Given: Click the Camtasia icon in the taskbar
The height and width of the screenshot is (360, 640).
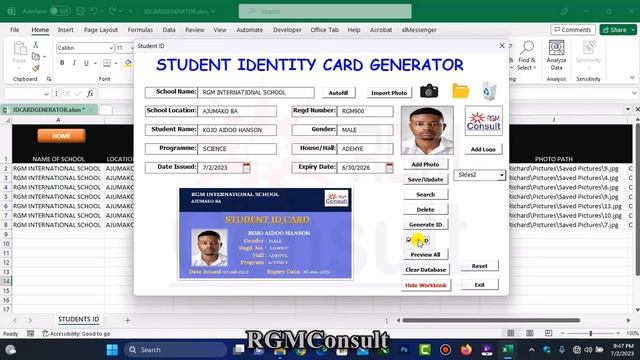Looking at the screenshot, I should tap(424, 350).
